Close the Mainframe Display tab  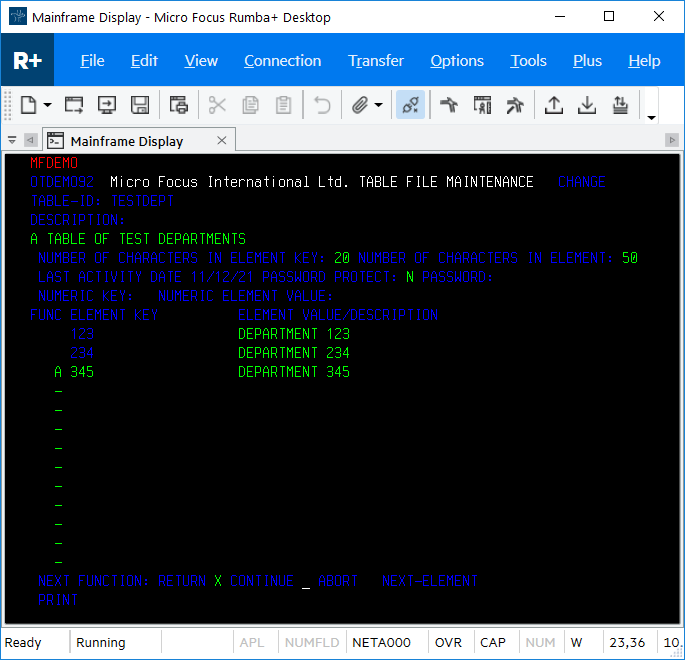[222, 140]
